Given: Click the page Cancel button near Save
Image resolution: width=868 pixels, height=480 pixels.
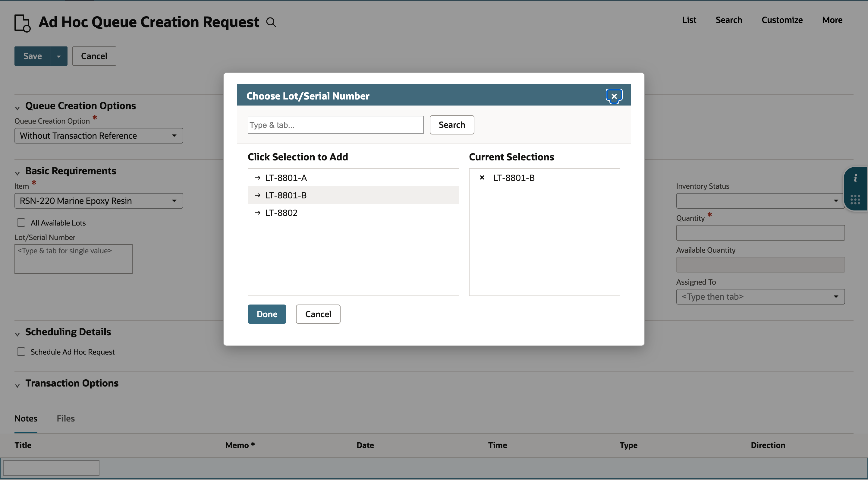Looking at the screenshot, I should 94,56.
